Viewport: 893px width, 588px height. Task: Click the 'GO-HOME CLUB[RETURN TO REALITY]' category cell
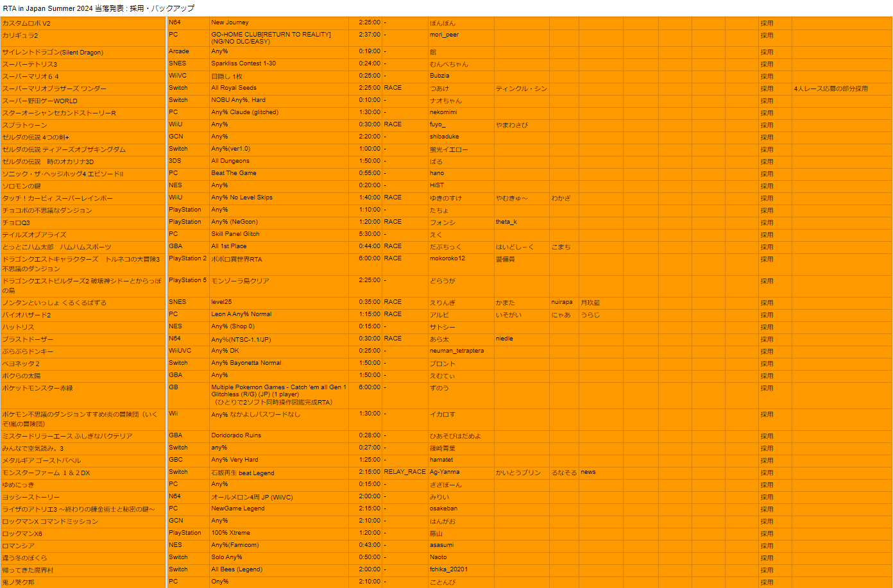point(279,38)
